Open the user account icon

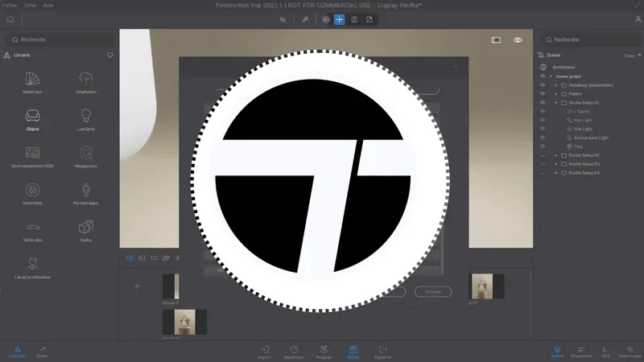[638, 19]
